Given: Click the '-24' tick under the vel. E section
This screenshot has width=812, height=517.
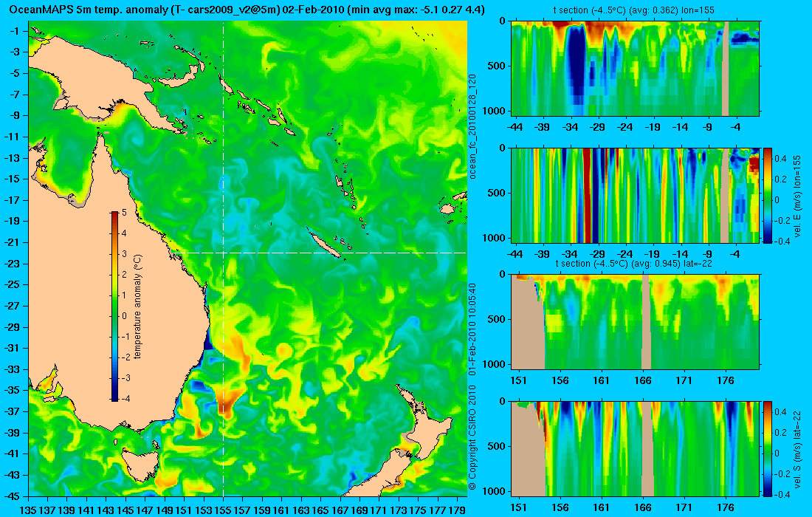Looking at the screenshot, I should tap(625, 254).
